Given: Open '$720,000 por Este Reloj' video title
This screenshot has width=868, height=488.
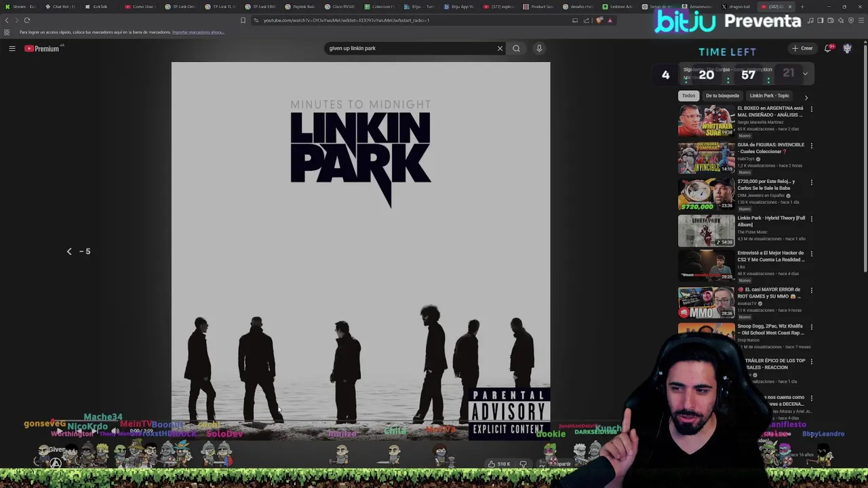Looking at the screenshot, I should coord(766,184).
